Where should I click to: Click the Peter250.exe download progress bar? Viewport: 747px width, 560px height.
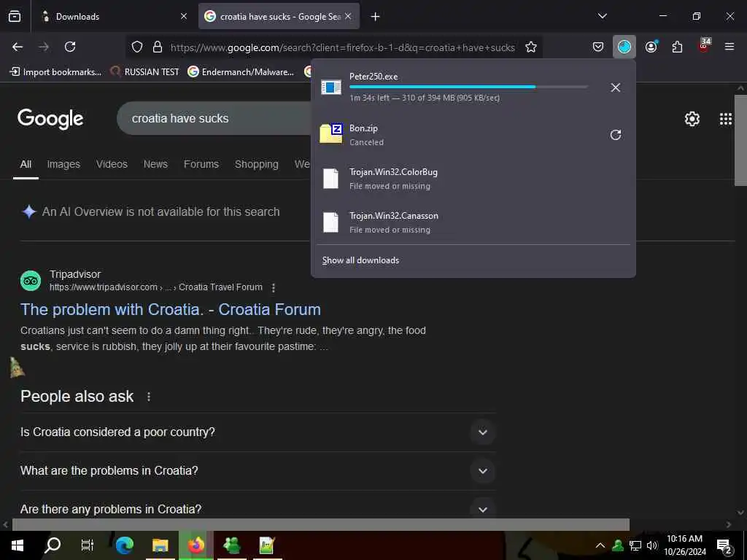[x=468, y=87]
